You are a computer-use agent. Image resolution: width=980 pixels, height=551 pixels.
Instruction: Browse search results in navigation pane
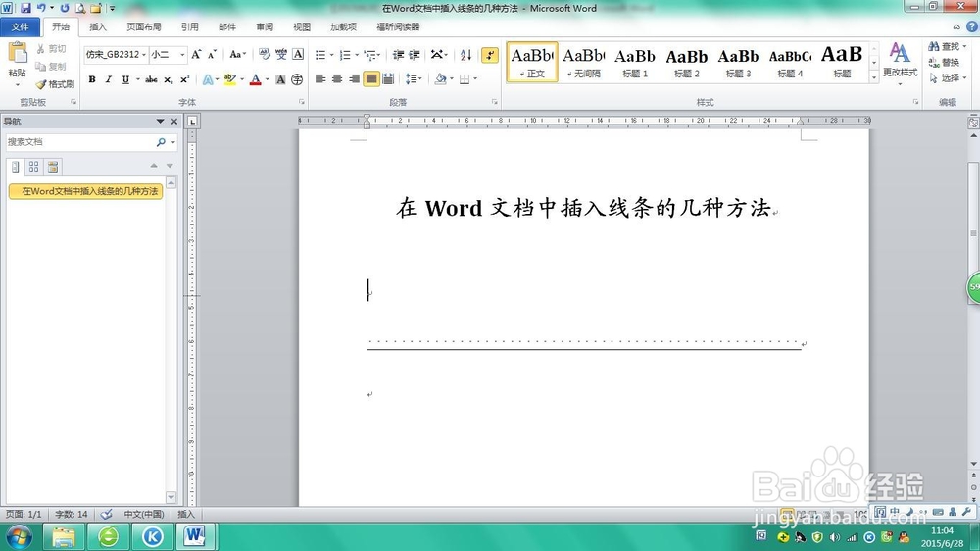(x=53, y=167)
